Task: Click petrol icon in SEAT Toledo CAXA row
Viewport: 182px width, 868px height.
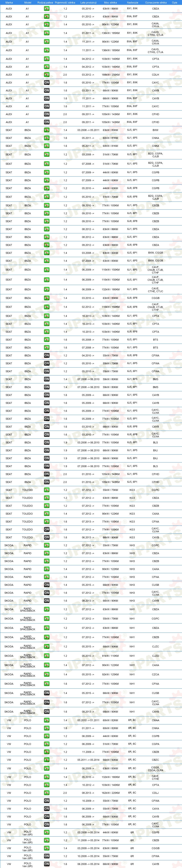Action: click(47, 513)
